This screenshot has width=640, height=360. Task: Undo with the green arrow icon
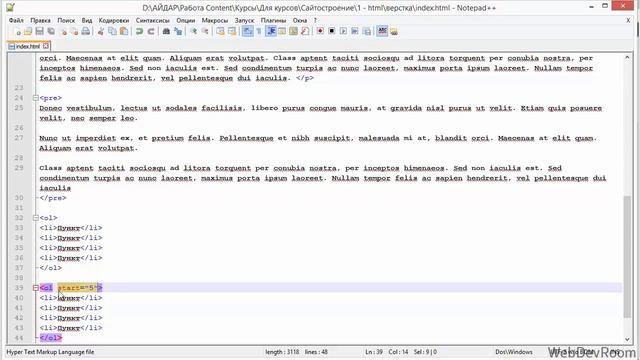(x=139, y=31)
